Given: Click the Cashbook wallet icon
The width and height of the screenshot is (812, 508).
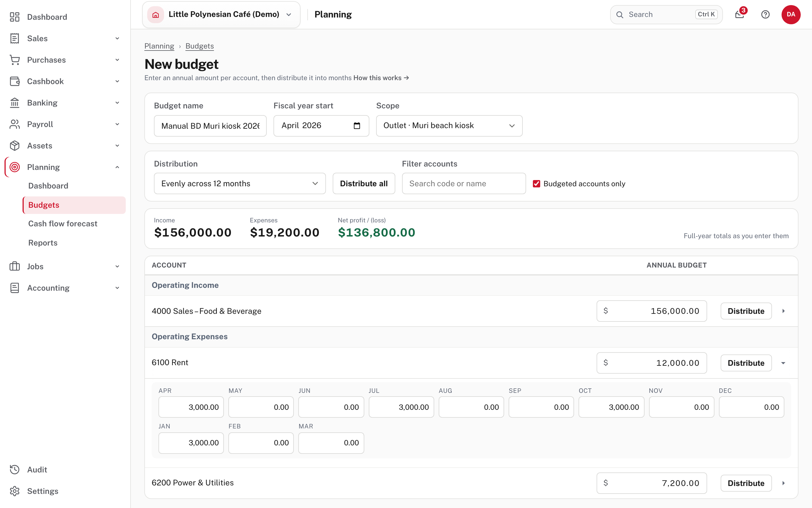Looking at the screenshot, I should point(14,81).
